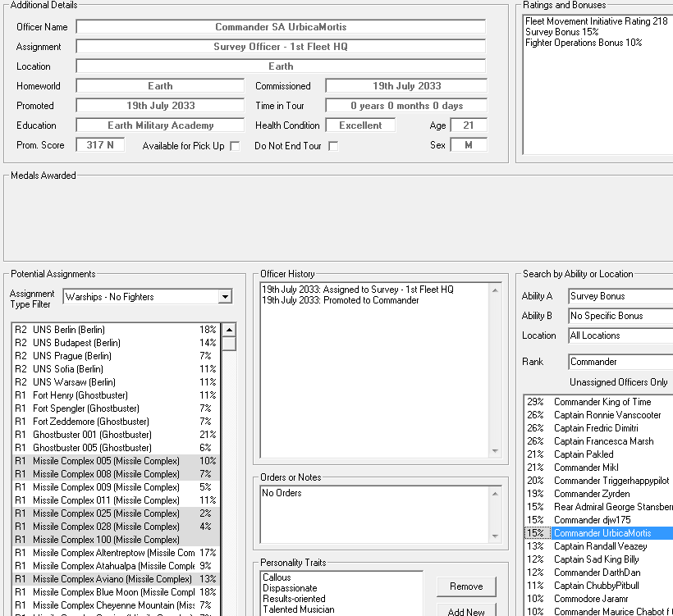This screenshot has width=673, height=616.
Task: Click the Education field
Action: tap(160, 125)
